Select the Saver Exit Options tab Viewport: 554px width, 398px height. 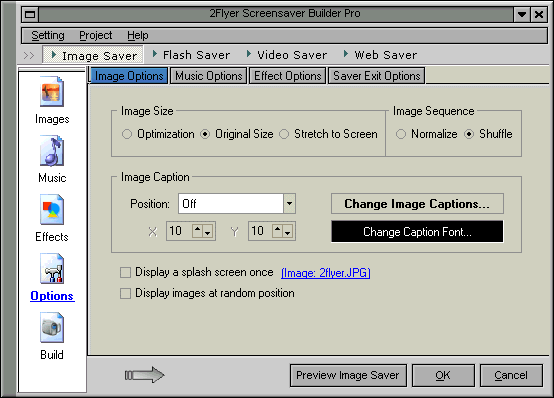tap(377, 76)
